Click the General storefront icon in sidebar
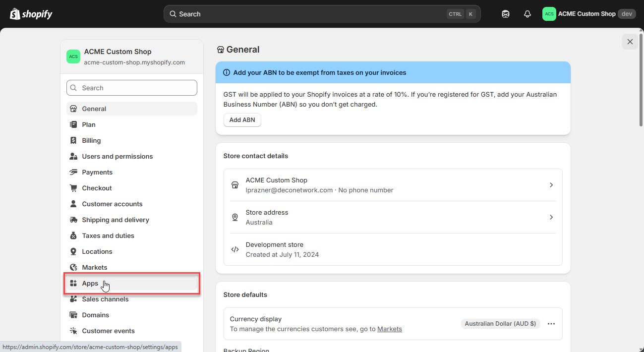 (73, 109)
